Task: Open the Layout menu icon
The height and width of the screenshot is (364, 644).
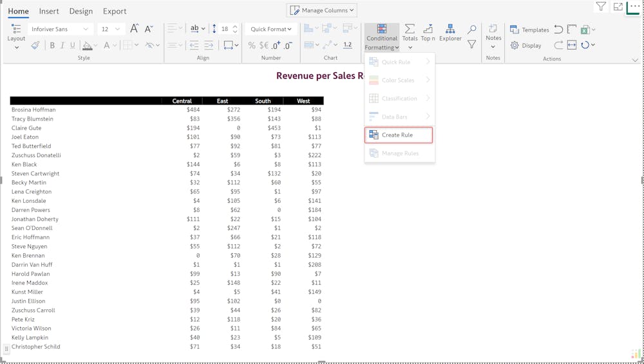Action: (16, 29)
